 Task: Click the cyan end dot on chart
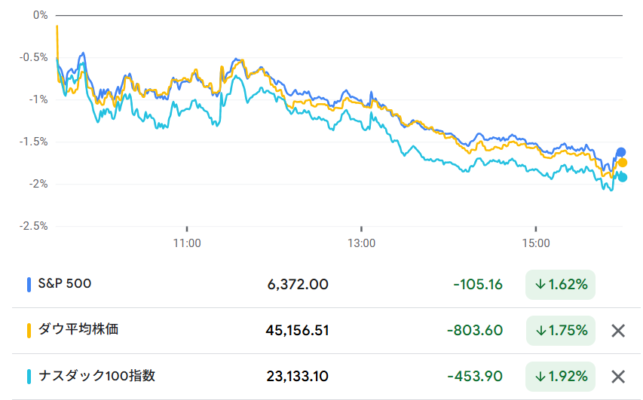[x=622, y=177]
